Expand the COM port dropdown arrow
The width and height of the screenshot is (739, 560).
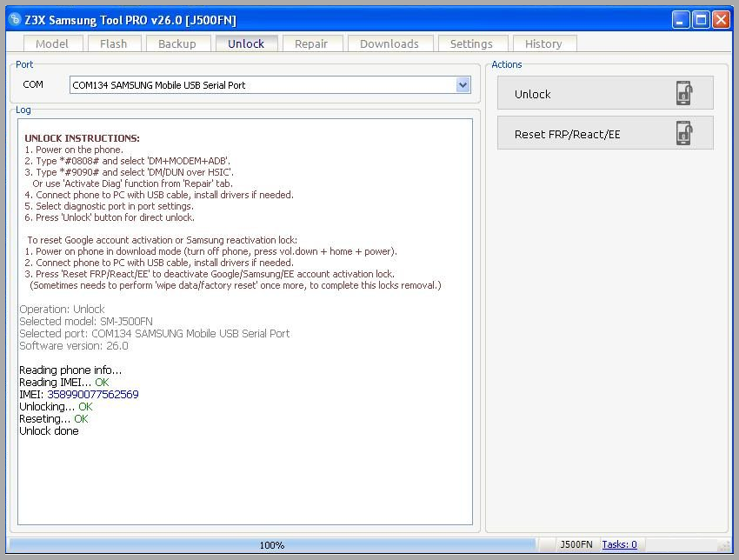click(463, 85)
